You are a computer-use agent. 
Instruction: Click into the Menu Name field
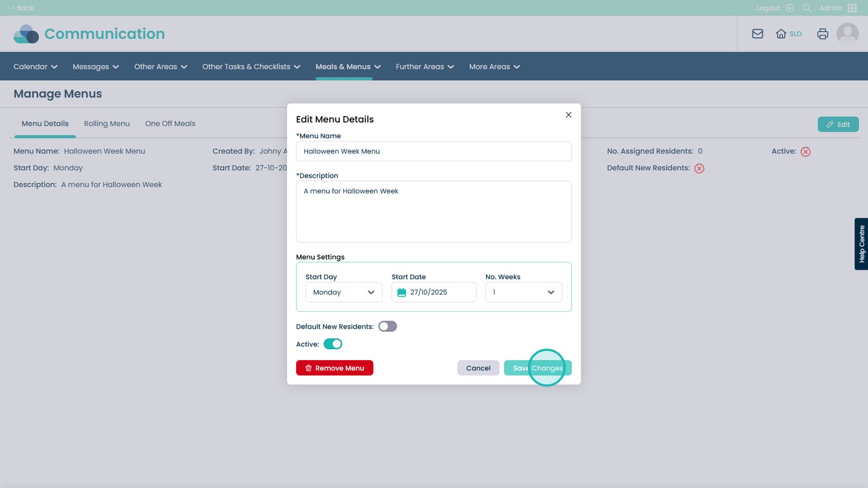pos(433,151)
